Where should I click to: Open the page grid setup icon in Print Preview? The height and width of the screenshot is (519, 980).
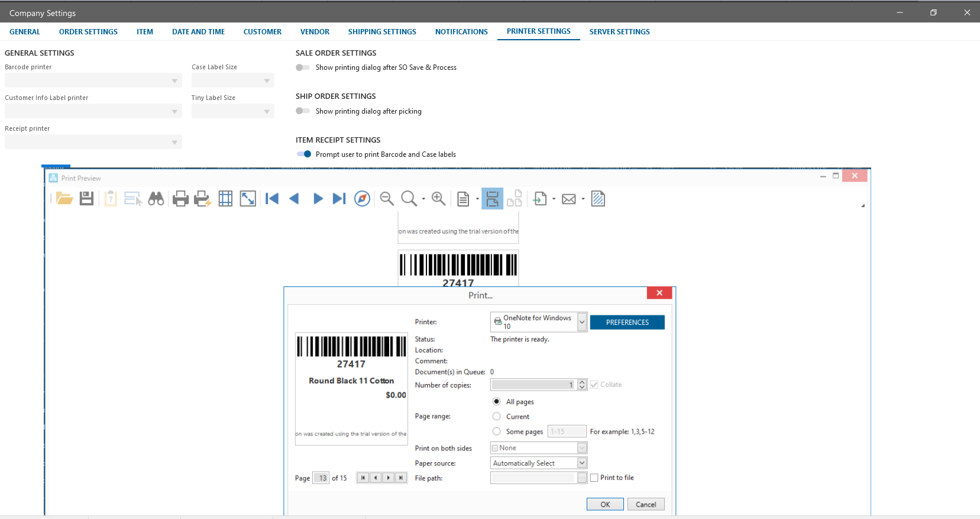pos(225,199)
